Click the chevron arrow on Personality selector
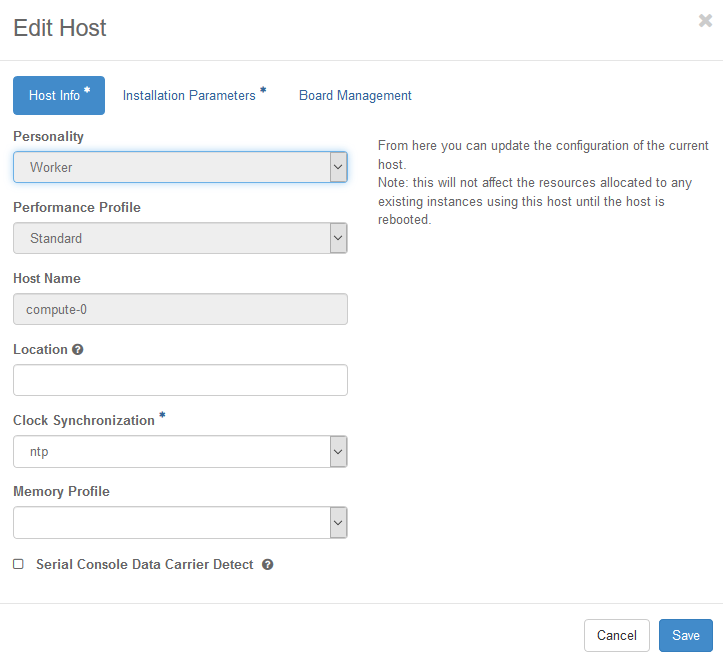The image size is (723, 658). pos(338,167)
